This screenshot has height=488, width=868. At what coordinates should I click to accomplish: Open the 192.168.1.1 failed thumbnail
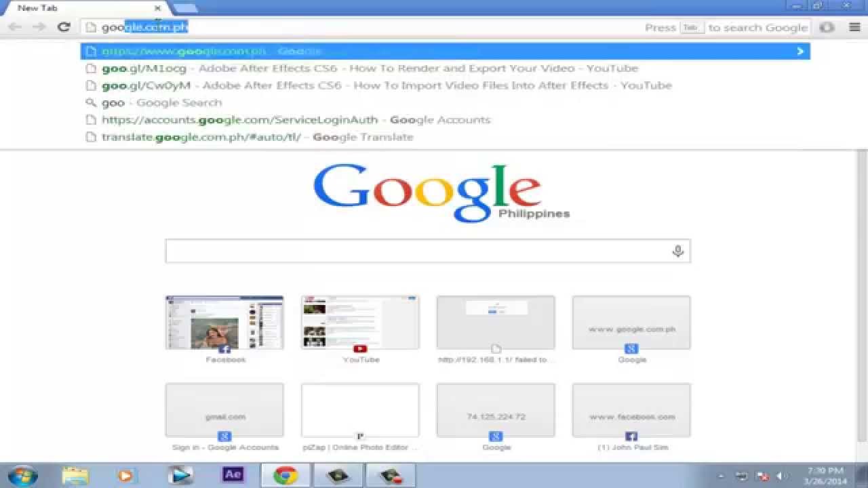(x=496, y=323)
